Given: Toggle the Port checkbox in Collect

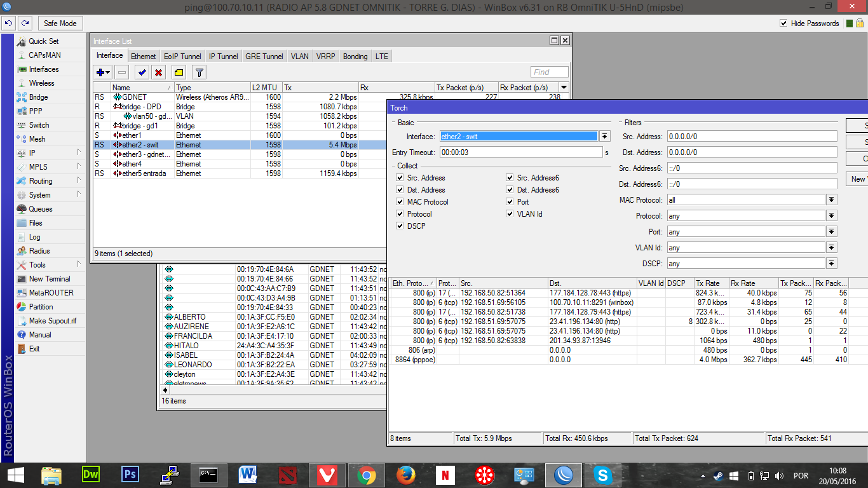Looking at the screenshot, I should point(510,202).
